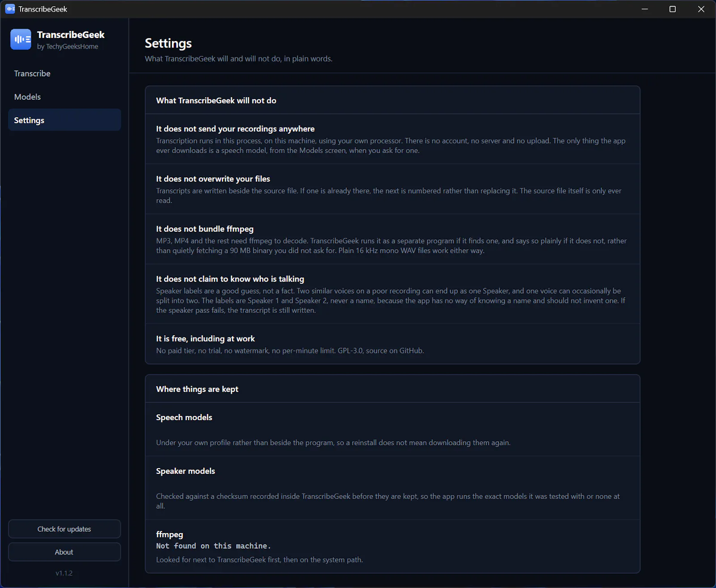Click 'by TechyGeeksHome' subtitle
Screen dimensions: 716x588
(68, 47)
